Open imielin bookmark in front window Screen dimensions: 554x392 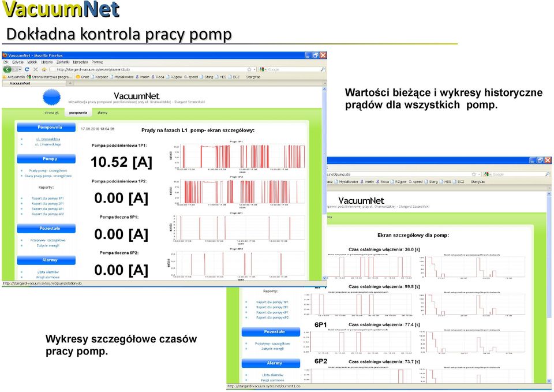coord(143,77)
